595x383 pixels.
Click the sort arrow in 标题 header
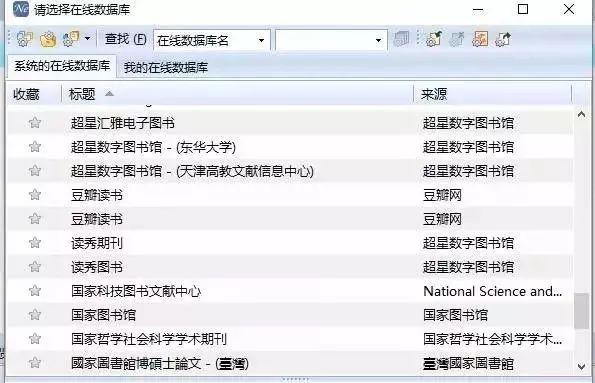(109, 93)
